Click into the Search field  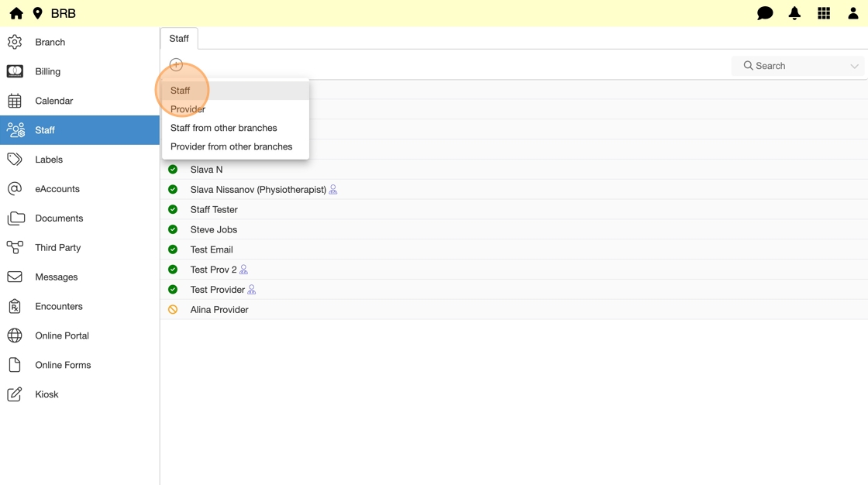tap(790, 66)
